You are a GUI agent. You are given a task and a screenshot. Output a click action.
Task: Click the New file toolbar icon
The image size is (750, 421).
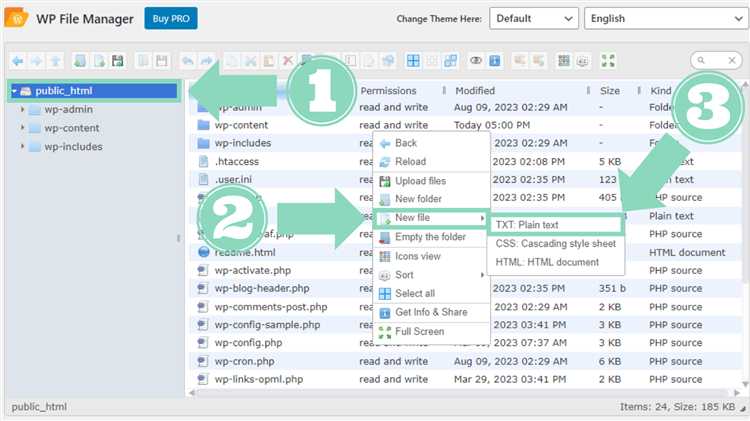pyautogui.click(x=99, y=61)
